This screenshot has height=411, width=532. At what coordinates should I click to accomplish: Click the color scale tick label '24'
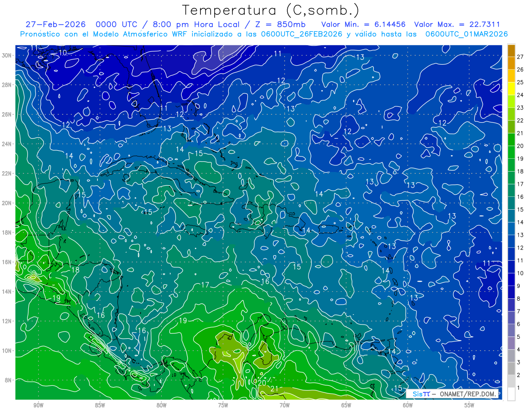coord(520,95)
